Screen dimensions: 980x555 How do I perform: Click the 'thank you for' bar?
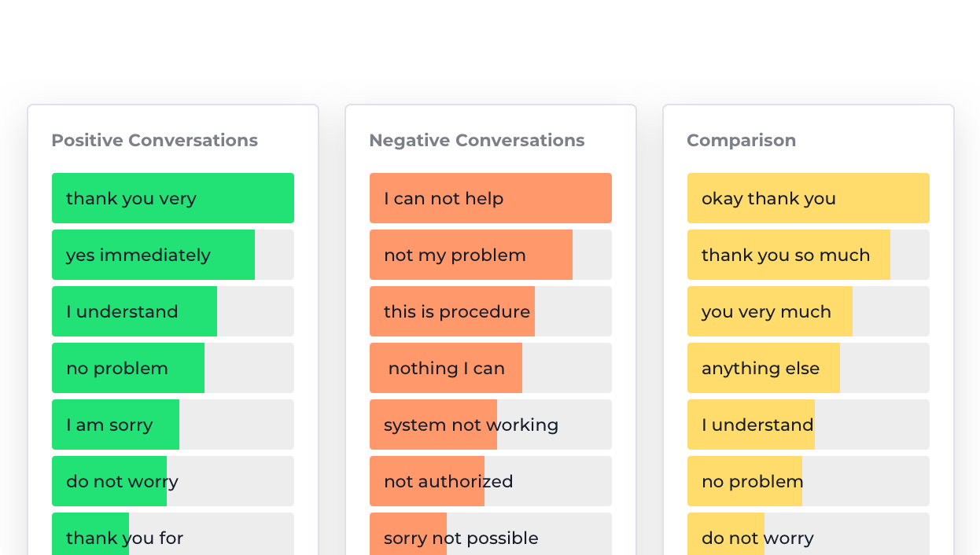[x=173, y=534]
